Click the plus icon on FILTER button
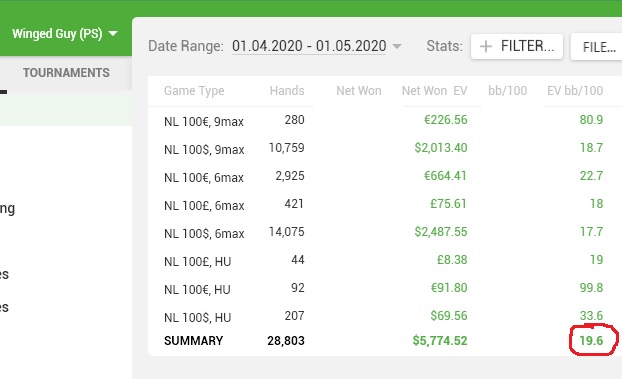 pyautogui.click(x=486, y=46)
